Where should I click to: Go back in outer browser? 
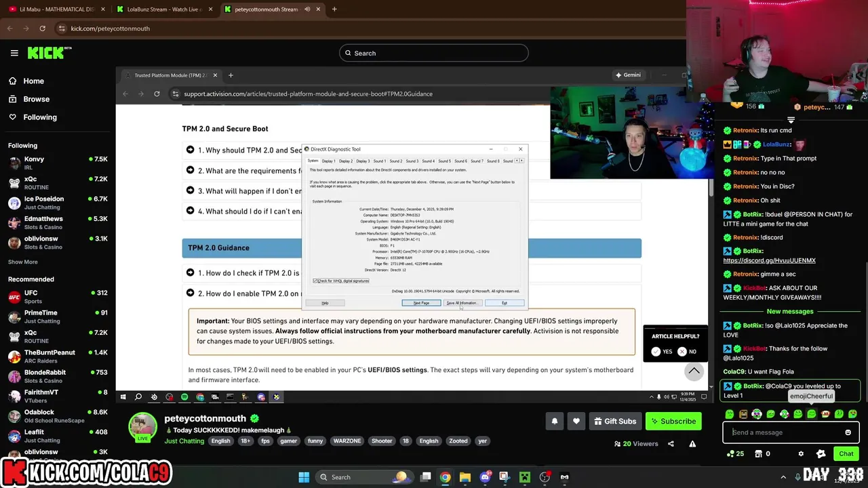point(9,28)
